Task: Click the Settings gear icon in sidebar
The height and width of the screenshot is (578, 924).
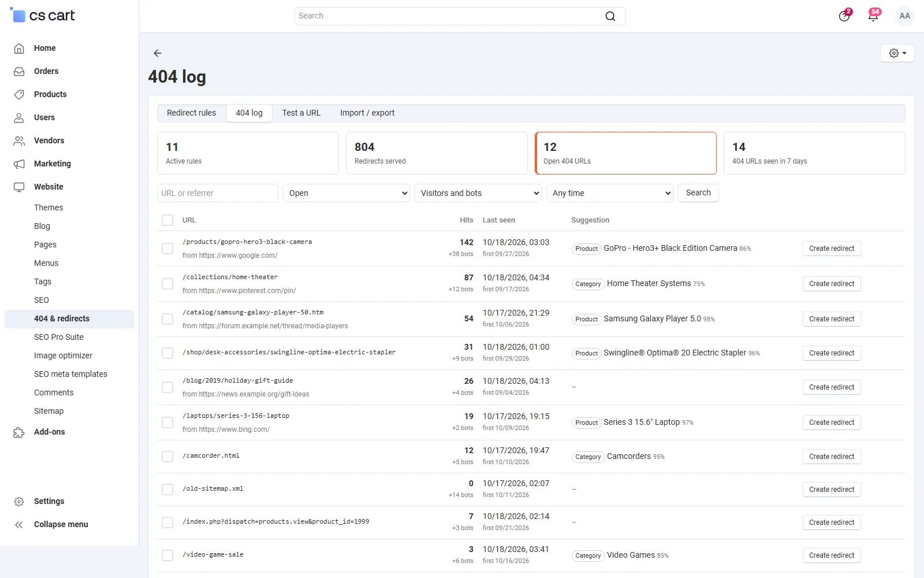Action: 19,502
